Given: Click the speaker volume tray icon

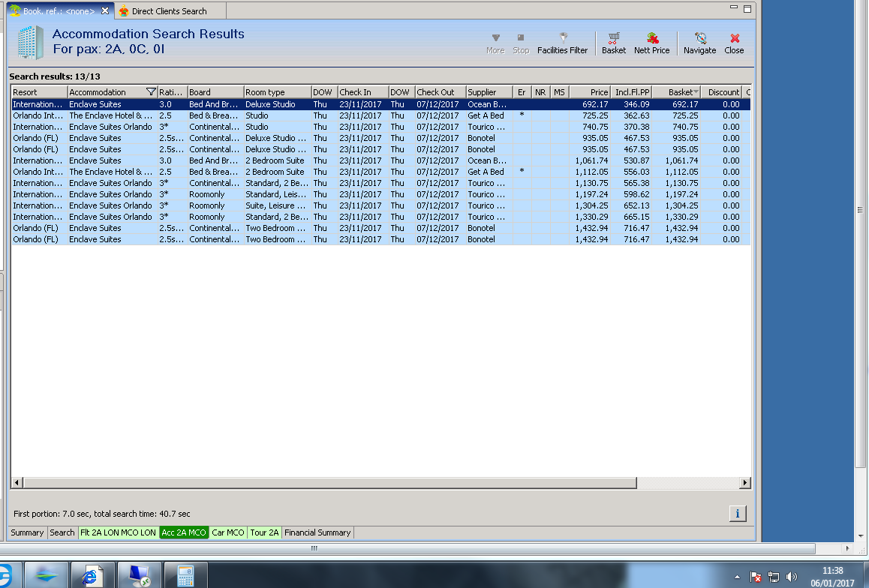Looking at the screenshot, I should click(791, 577).
